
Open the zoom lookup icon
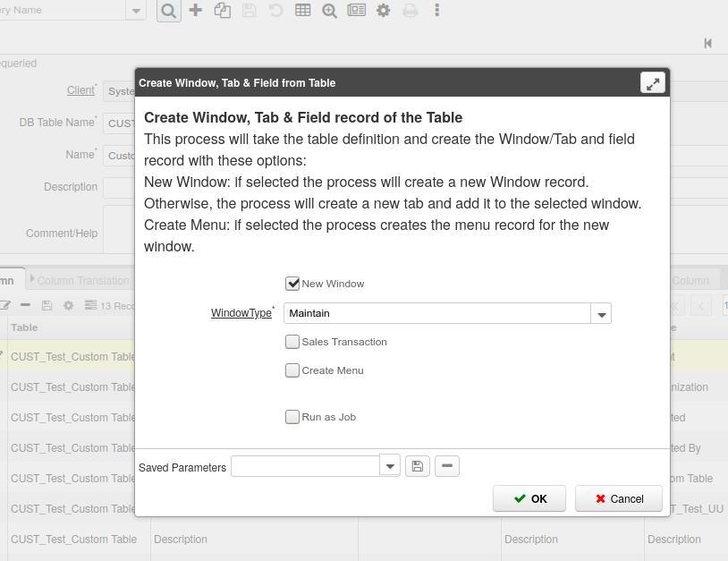click(329, 10)
